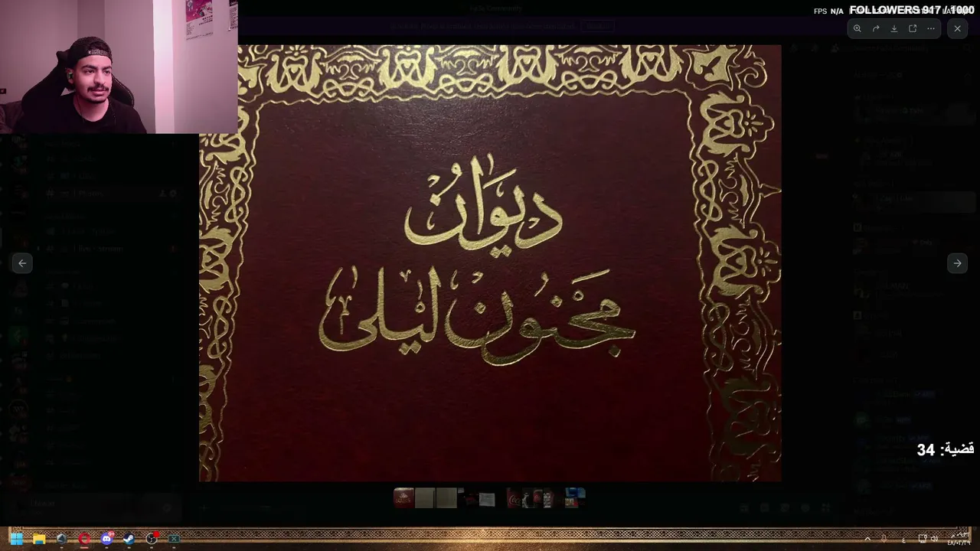Viewport: 980px width, 551px height.
Task: Select the blue thumbnail at strip end
Action: click(x=575, y=498)
